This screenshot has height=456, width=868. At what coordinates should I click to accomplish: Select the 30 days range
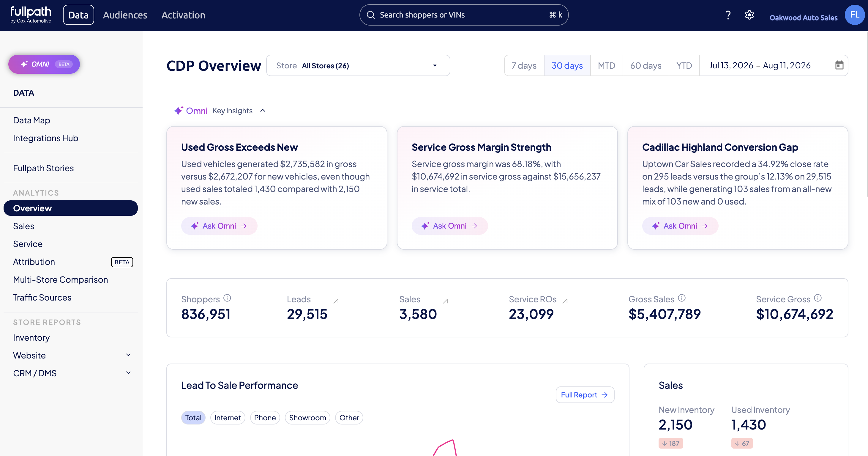(567, 65)
